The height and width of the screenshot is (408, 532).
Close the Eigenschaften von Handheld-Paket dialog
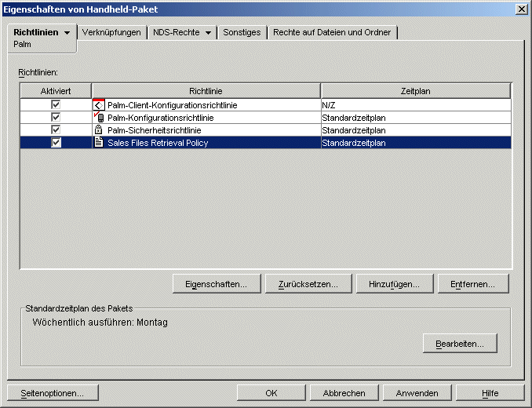point(522,9)
